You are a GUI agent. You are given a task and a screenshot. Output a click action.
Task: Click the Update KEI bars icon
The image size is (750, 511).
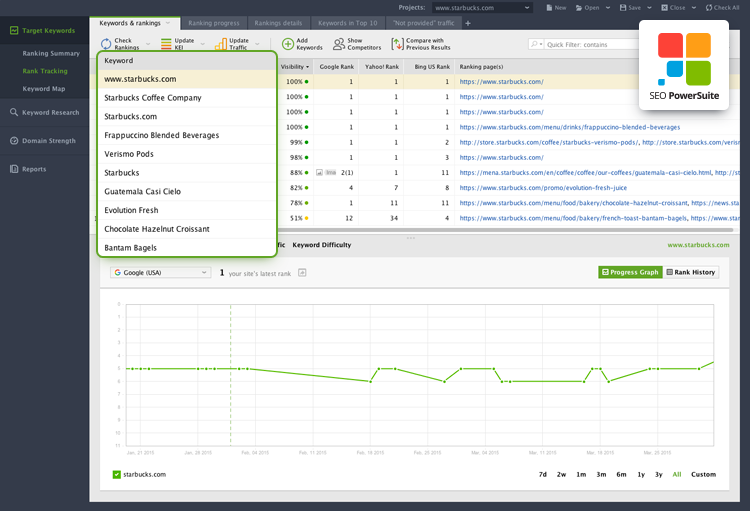pos(166,44)
